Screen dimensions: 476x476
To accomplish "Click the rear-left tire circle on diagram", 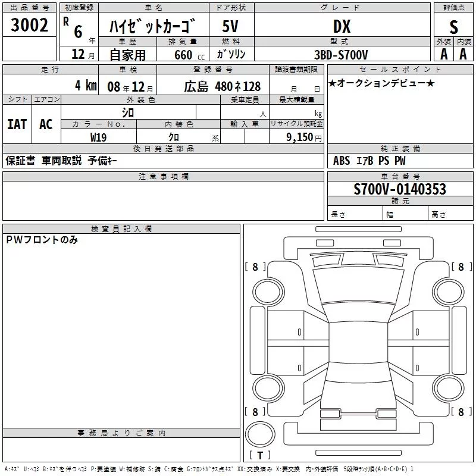I will pyautogui.click(x=268, y=388).
